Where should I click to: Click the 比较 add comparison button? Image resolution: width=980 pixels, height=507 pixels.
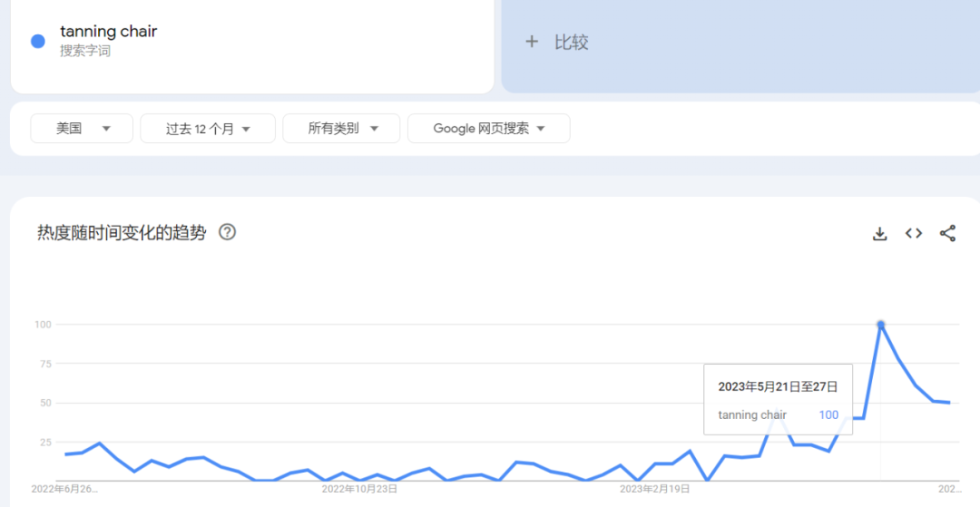coord(571,42)
